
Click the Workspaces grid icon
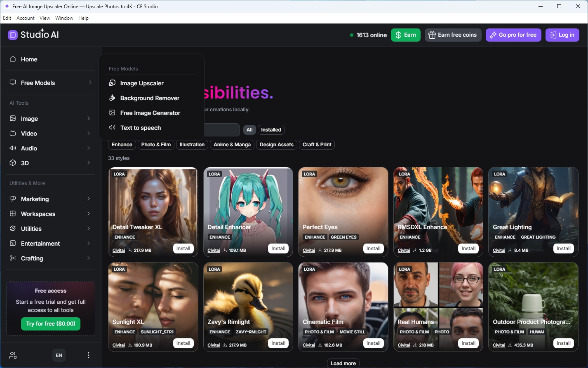click(x=13, y=213)
